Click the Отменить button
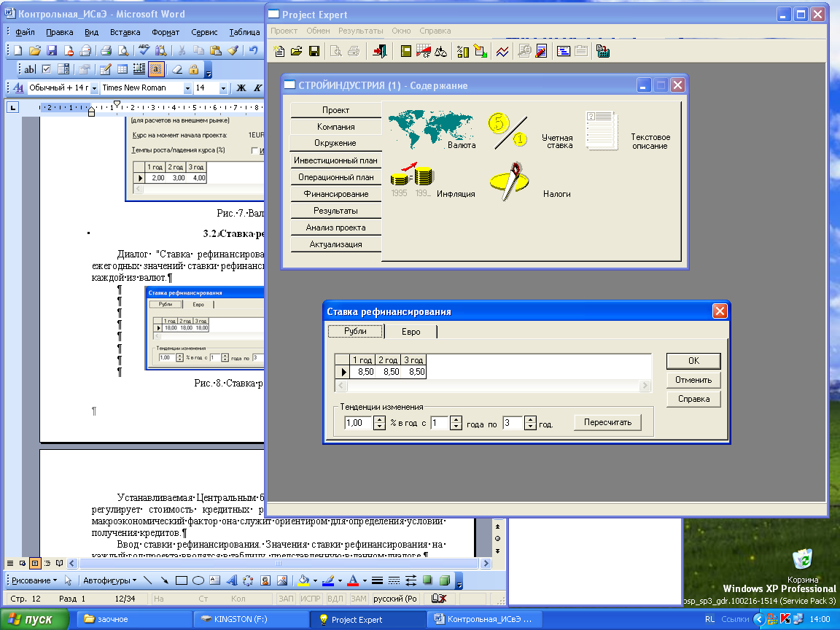This screenshot has height=630, width=840. (x=693, y=380)
